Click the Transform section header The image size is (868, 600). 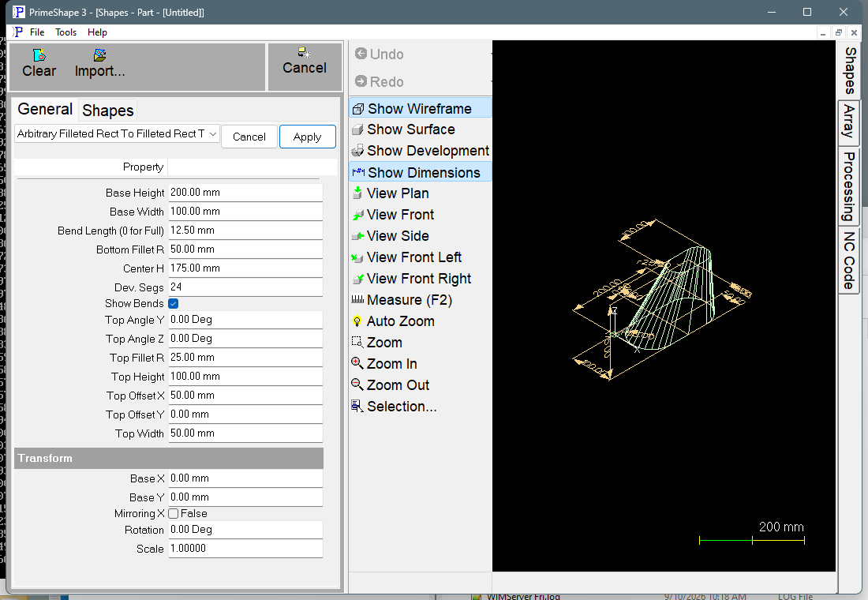coord(169,458)
